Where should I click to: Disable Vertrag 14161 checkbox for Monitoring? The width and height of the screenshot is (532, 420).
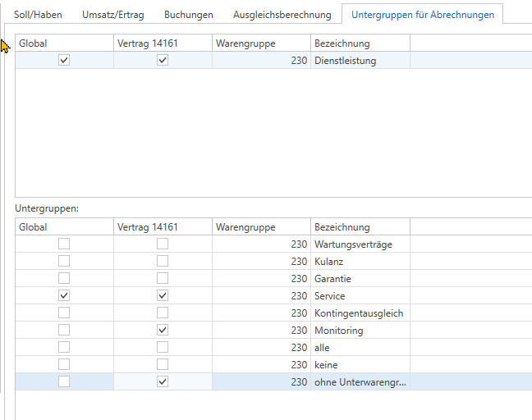[163, 330]
